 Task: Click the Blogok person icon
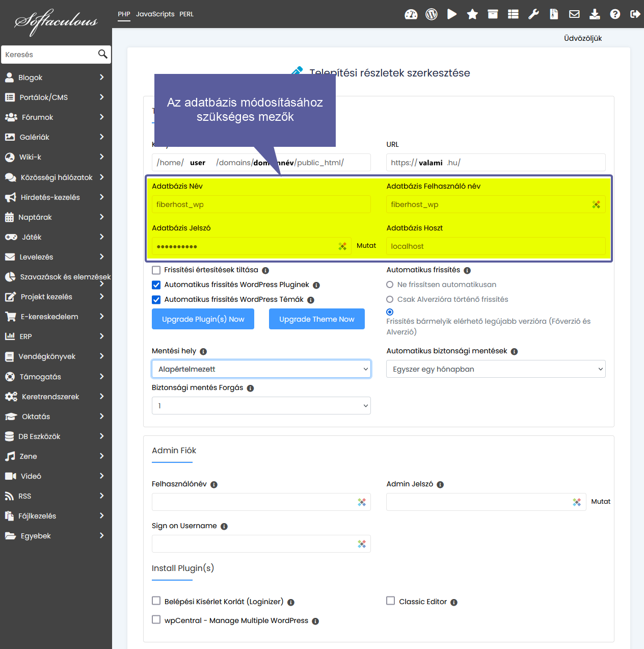[9, 77]
